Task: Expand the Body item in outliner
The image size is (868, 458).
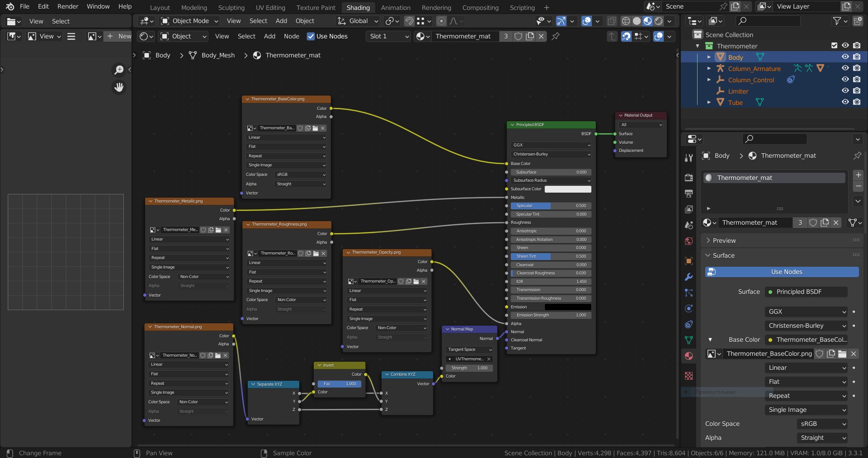Action: [x=709, y=57]
